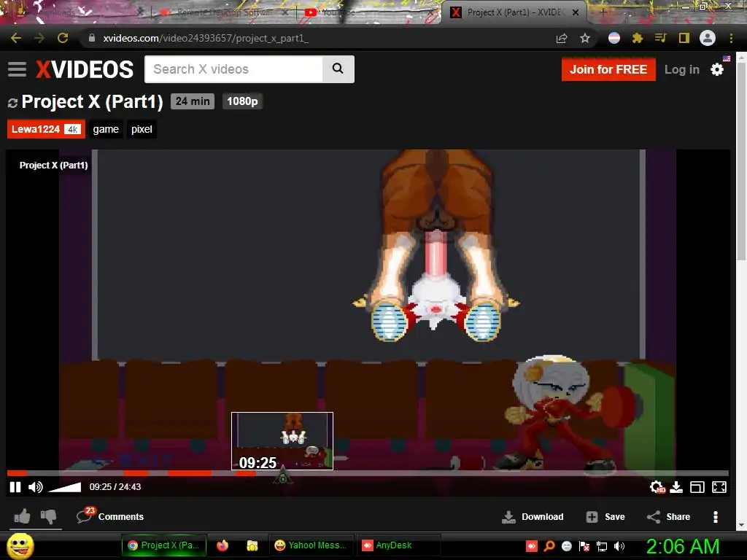Screen dimensions: 747x560
Task: Open AnyDesk taskbar item
Action: [x=398, y=545]
